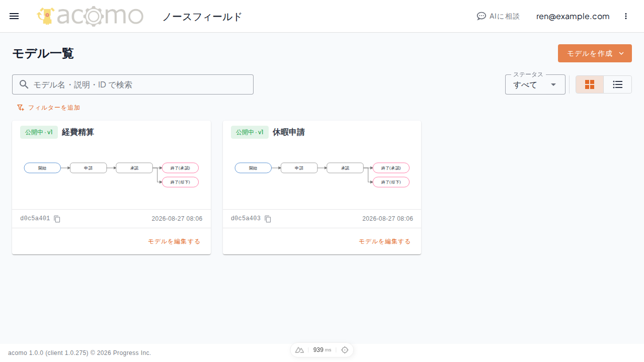Click the 公開中 v1 badge on 休暇申請

250,132
